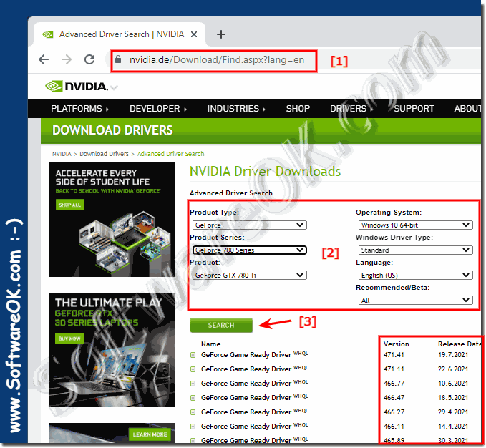This screenshot has height=448, width=486.
Task: Click the browser forward arrow
Action: 67,59
